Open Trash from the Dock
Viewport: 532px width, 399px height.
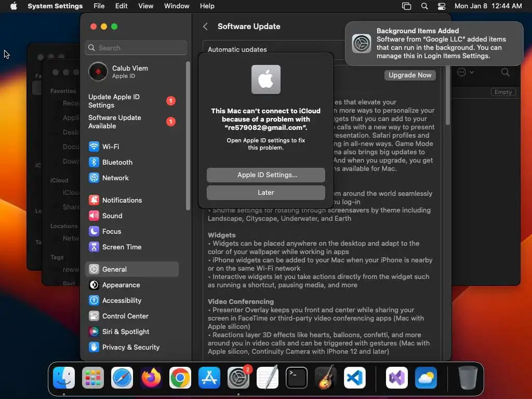coord(468,378)
